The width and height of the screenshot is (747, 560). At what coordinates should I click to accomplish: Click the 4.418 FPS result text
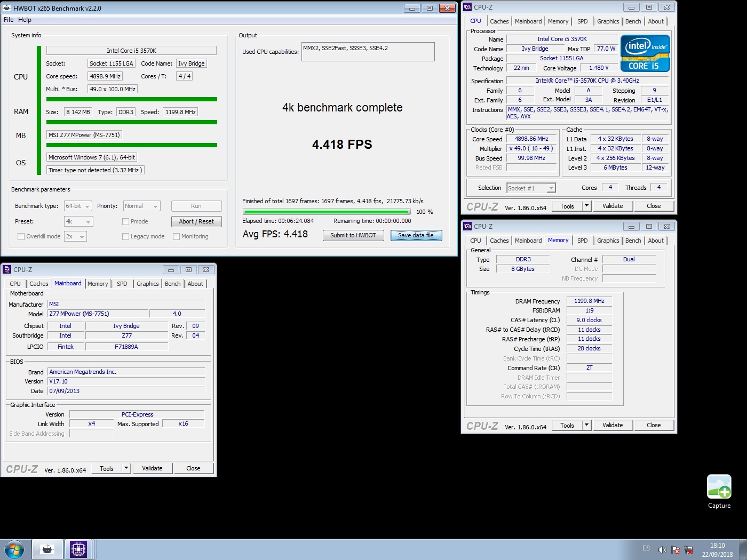point(342,145)
